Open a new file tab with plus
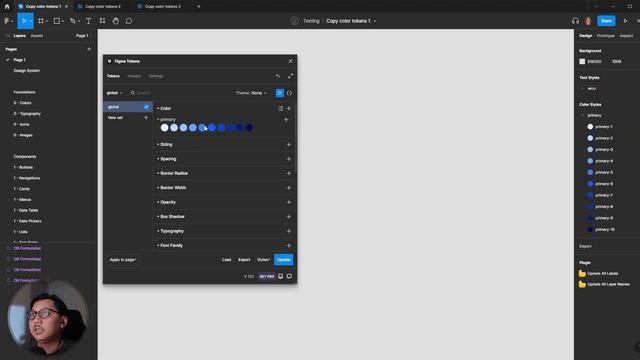 click(x=199, y=7)
